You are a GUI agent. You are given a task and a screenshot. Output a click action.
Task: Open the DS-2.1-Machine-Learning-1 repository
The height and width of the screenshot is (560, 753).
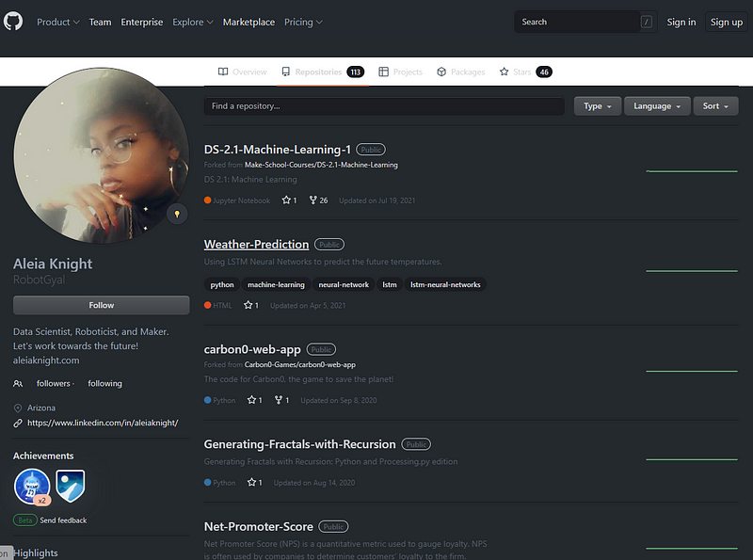277,150
